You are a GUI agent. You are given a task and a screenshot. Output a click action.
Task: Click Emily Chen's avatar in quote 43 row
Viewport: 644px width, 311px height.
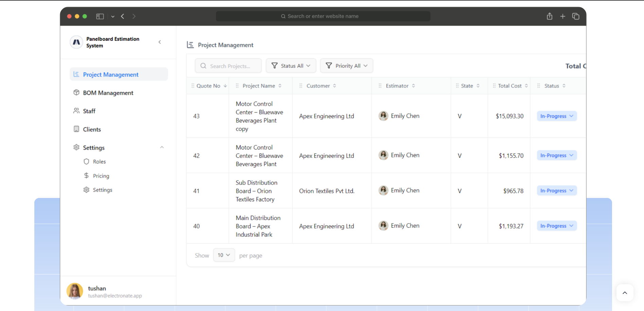[x=383, y=116]
